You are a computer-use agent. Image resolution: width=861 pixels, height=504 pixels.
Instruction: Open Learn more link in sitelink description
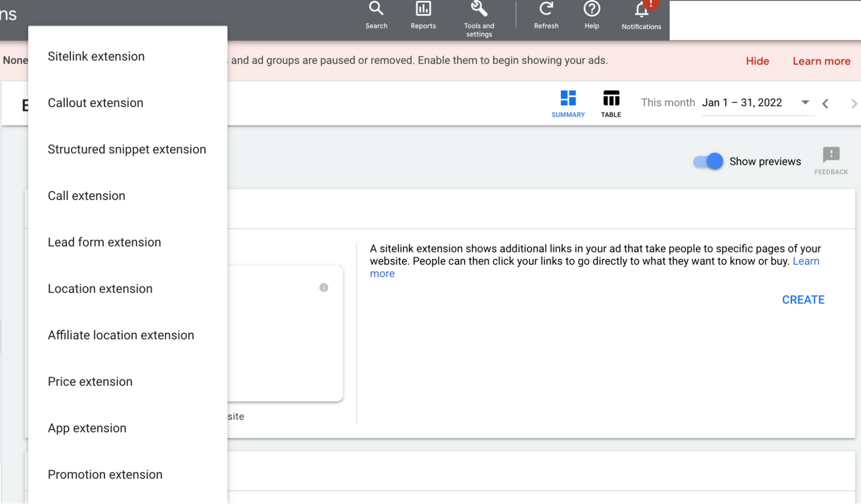pos(806,261)
